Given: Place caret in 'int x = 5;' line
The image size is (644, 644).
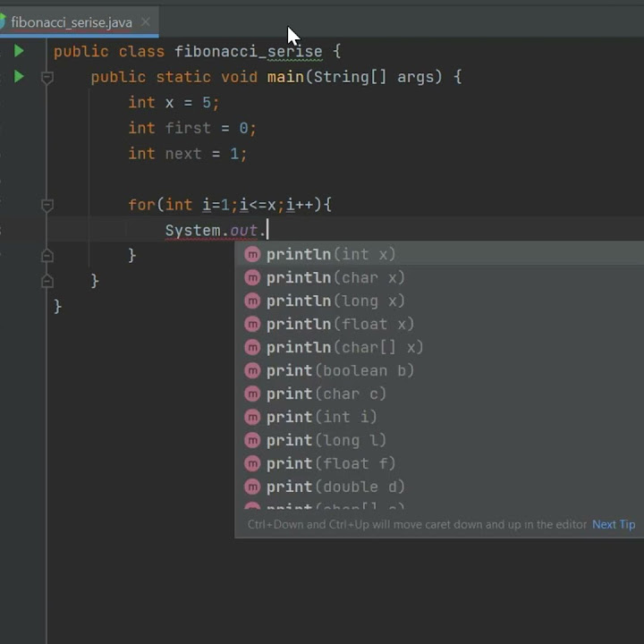Looking at the screenshot, I should pyautogui.click(x=174, y=102).
